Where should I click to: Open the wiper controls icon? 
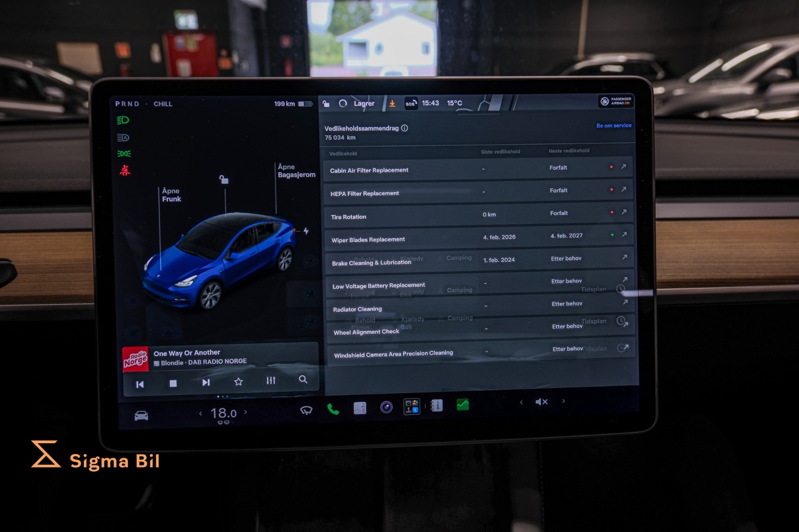306,410
